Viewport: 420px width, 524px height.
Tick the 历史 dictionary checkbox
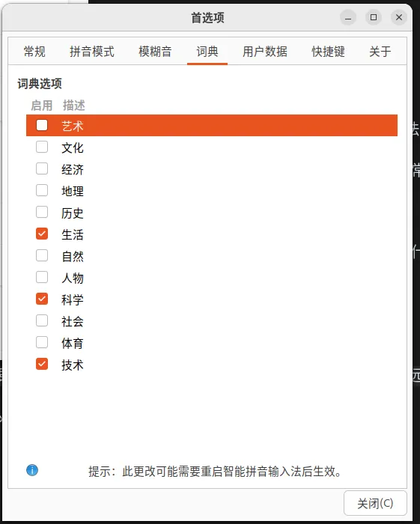(x=42, y=212)
